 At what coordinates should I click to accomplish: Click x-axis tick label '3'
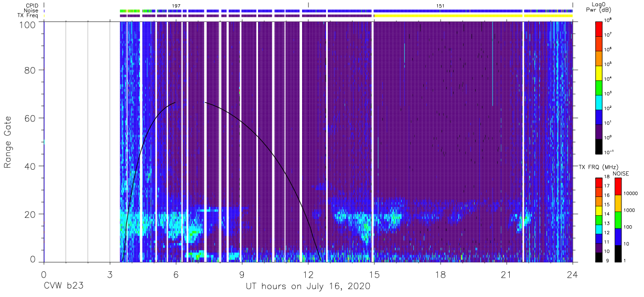(x=110, y=274)
